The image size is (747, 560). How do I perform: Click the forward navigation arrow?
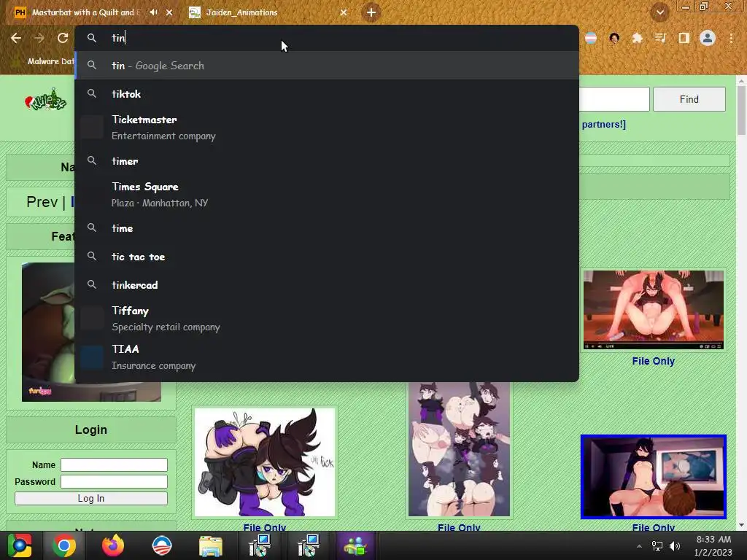(x=39, y=38)
